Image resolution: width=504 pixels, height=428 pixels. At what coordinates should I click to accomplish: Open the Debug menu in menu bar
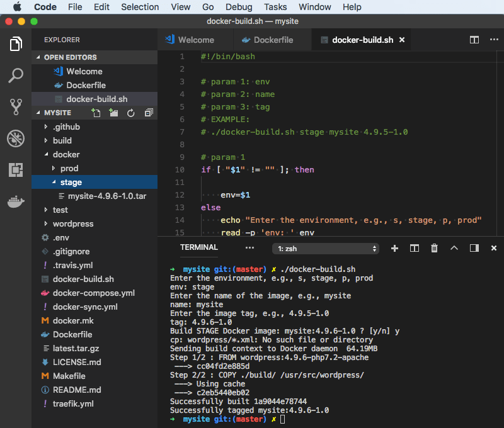[x=239, y=7]
